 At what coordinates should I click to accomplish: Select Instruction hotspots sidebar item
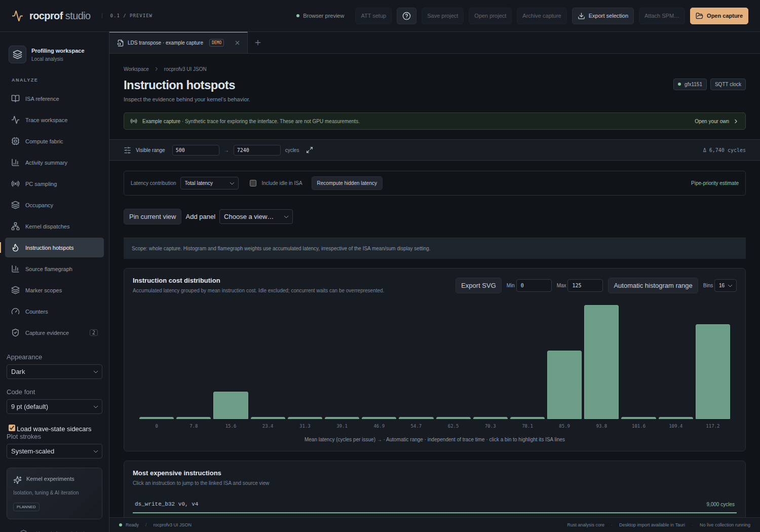click(x=54, y=248)
